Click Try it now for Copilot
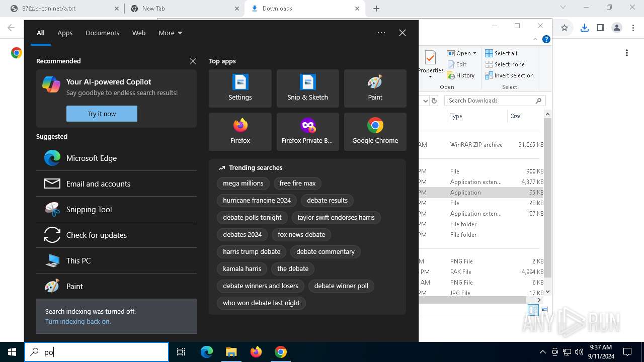Screen dimensions: 644x362 (x=102, y=114)
